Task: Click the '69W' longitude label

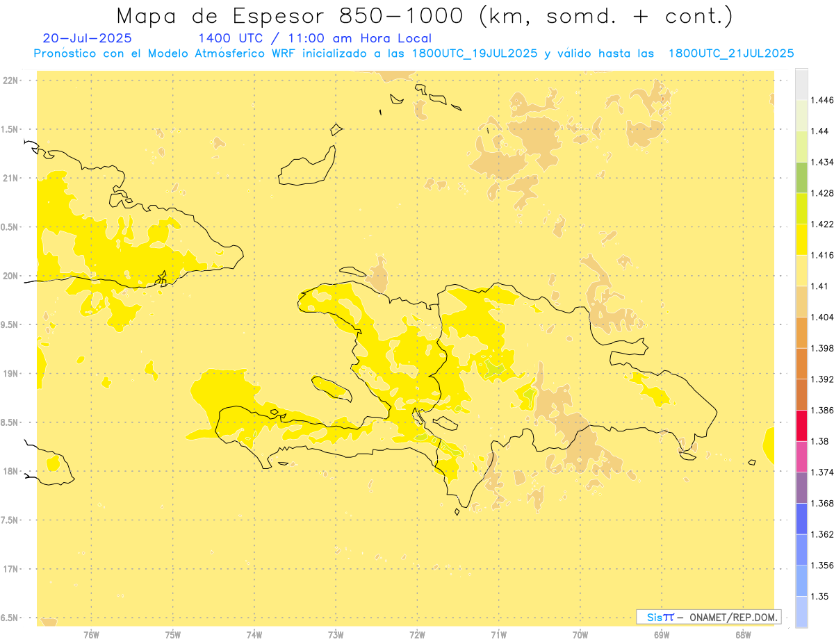Action: click(662, 634)
